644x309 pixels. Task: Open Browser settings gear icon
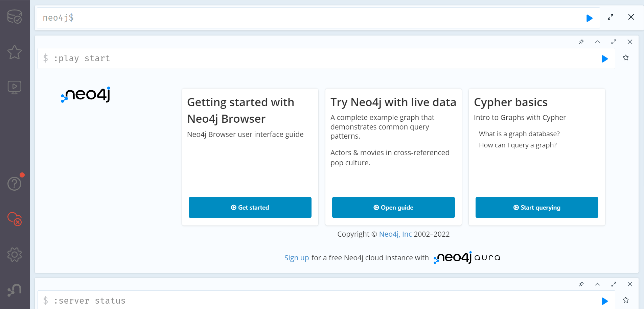[x=15, y=255]
